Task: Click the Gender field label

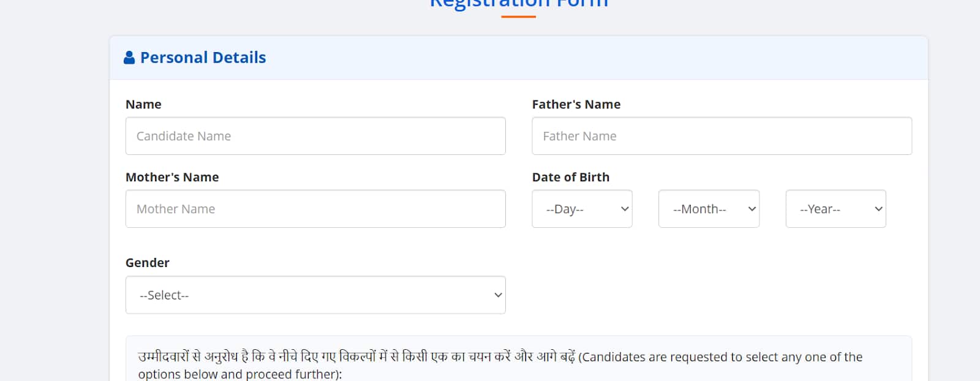Action: click(147, 263)
